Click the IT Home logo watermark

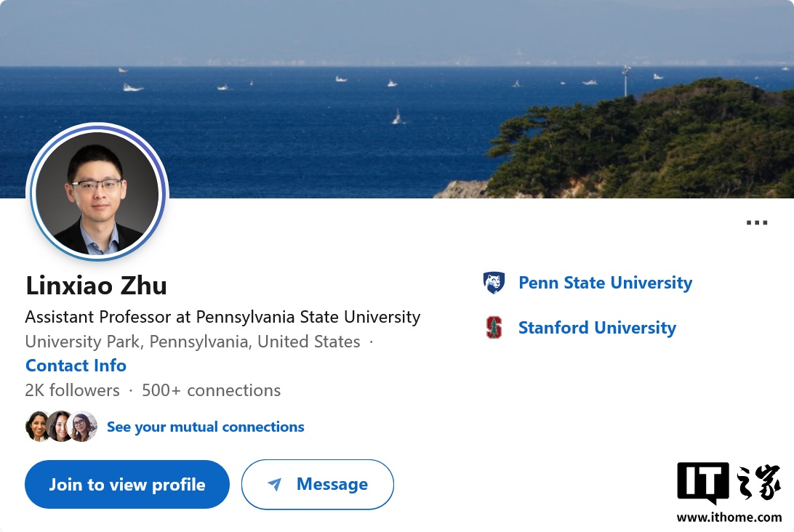(729, 483)
